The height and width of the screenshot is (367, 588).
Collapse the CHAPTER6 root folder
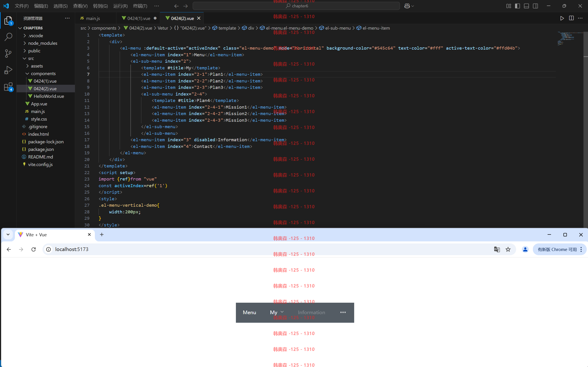click(46, 28)
